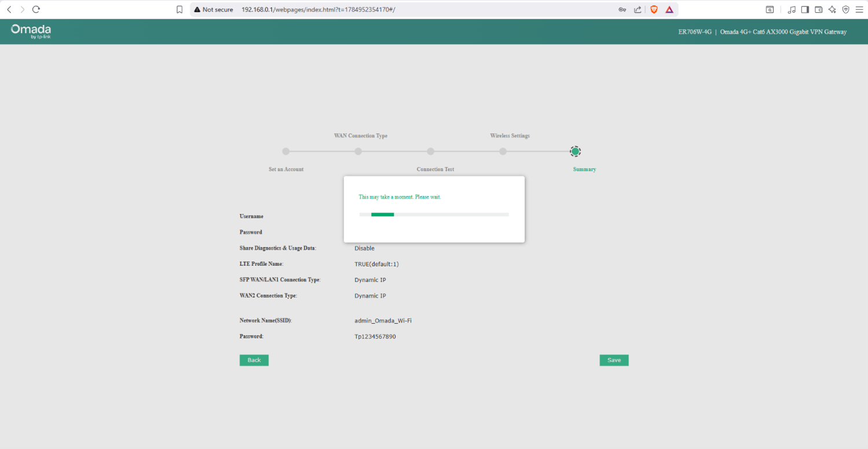Click the 'This may take a moment' message

(400, 197)
